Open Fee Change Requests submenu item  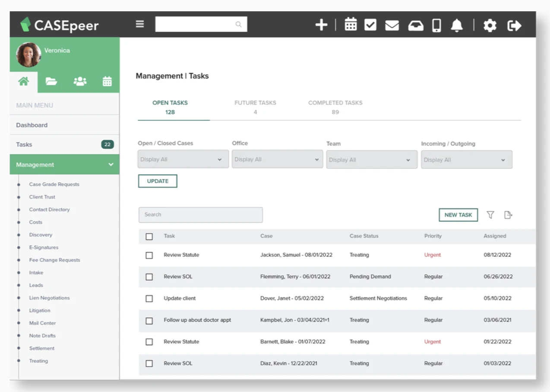click(x=55, y=260)
